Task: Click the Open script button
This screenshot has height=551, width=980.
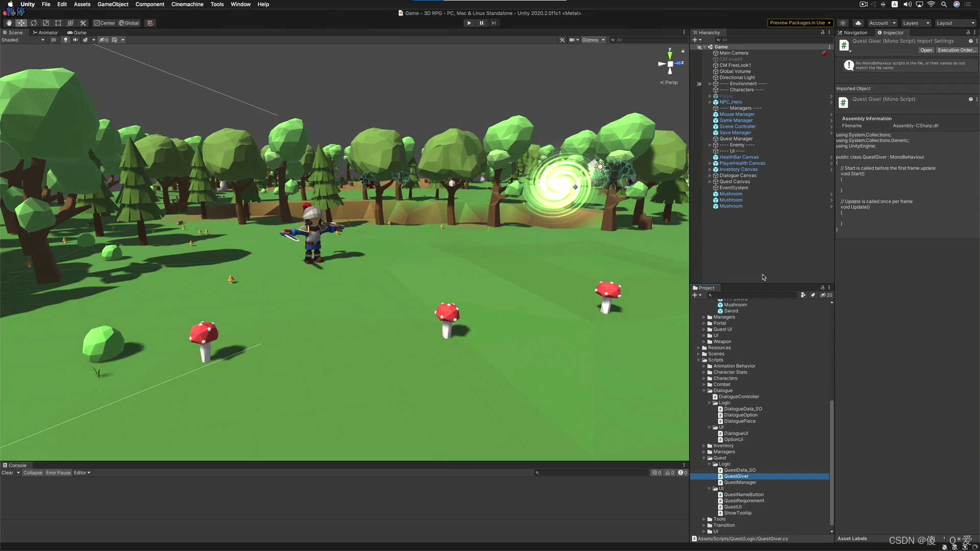Action: (926, 50)
